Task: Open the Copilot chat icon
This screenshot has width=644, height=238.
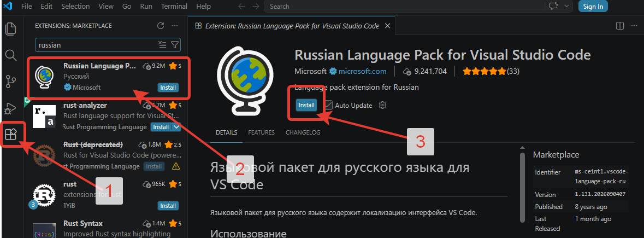Action: [553, 6]
